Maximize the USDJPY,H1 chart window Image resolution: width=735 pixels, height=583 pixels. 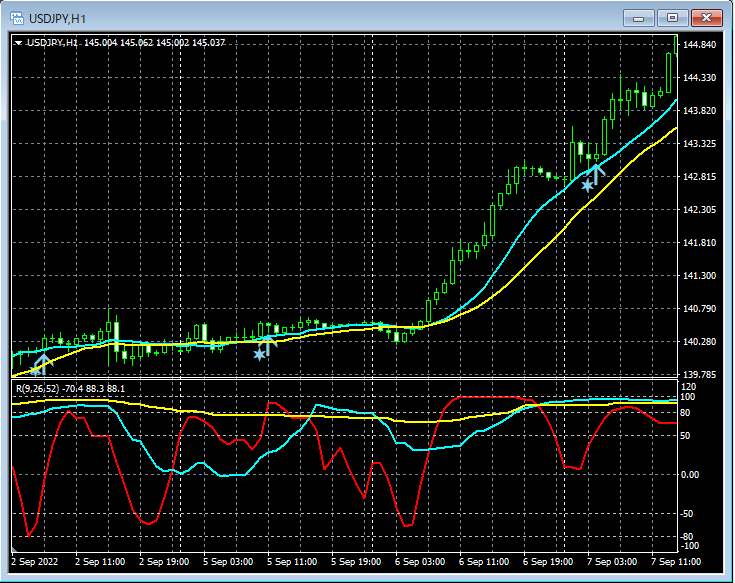coord(672,17)
